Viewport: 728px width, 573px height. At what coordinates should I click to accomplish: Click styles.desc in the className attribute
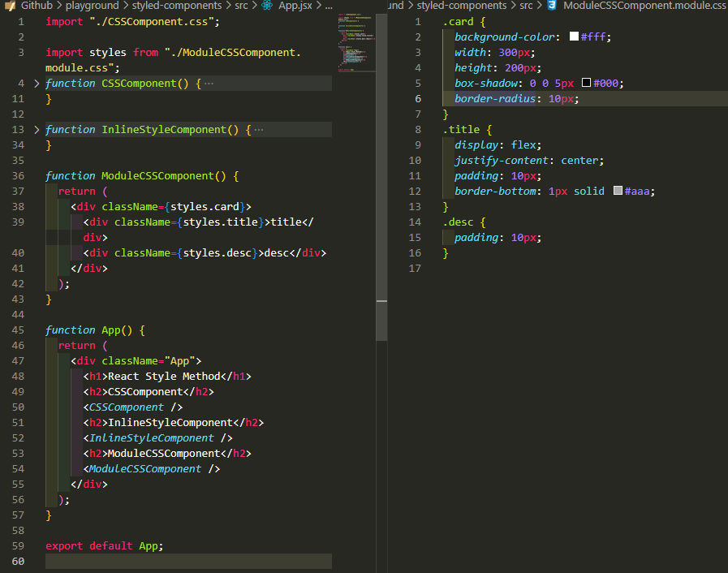(218, 253)
